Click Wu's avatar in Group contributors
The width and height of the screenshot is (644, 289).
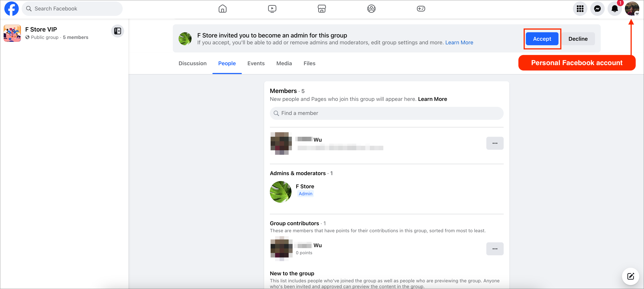click(281, 248)
